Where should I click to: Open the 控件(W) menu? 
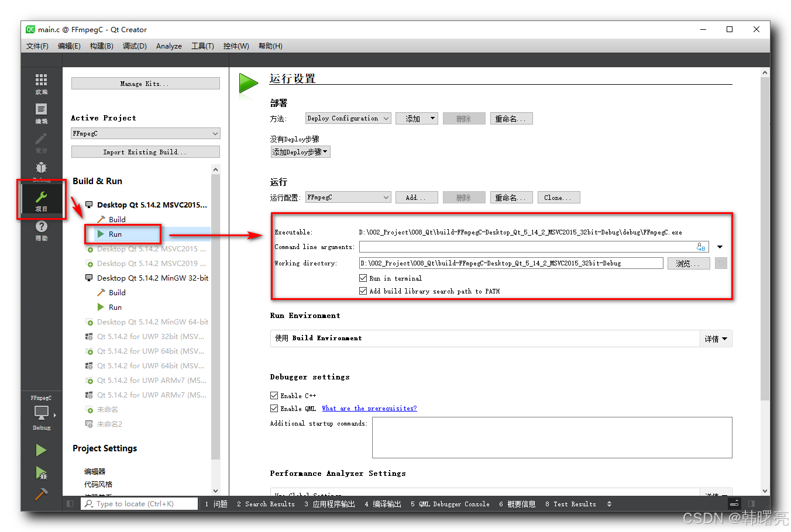coord(236,46)
